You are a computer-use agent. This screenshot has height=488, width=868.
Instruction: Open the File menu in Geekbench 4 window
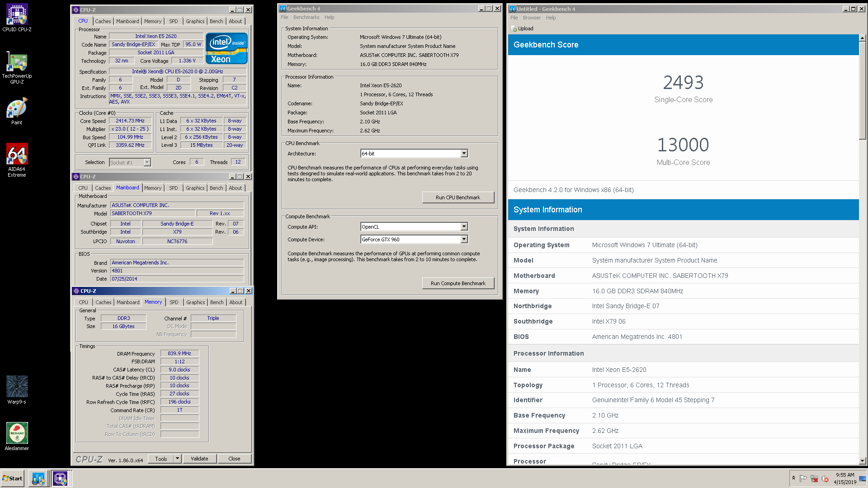pyautogui.click(x=284, y=17)
